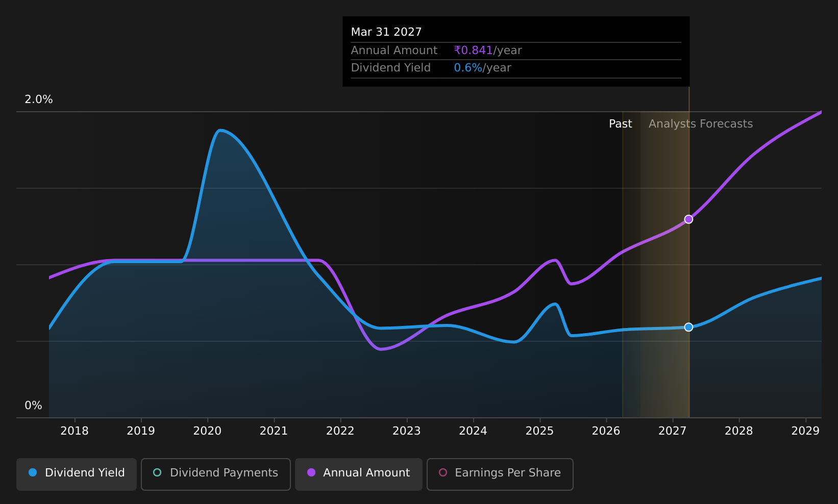The image size is (838, 504).
Task: Click the 2025 x-axis label
Action: coord(539,431)
